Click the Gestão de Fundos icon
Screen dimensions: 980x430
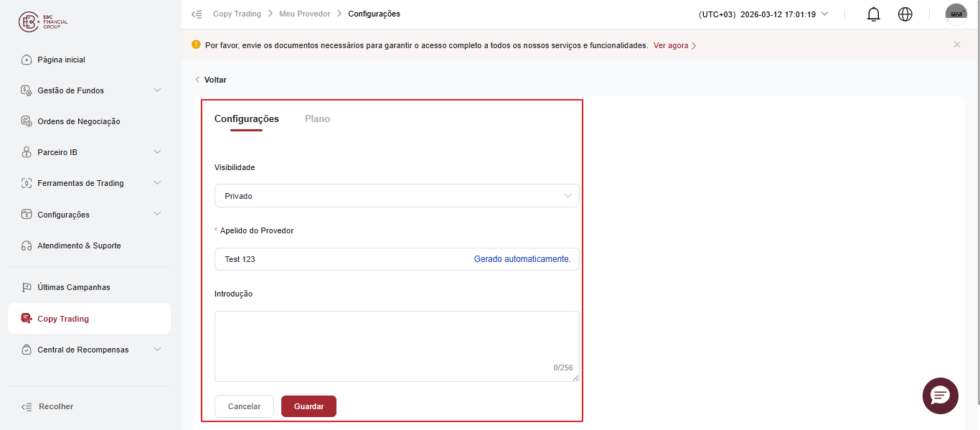click(27, 90)
